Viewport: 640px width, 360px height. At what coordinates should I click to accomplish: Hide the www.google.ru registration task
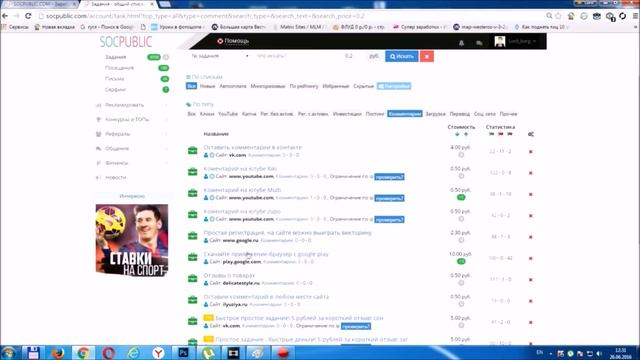pyautogui.click(x=531, y=237)
